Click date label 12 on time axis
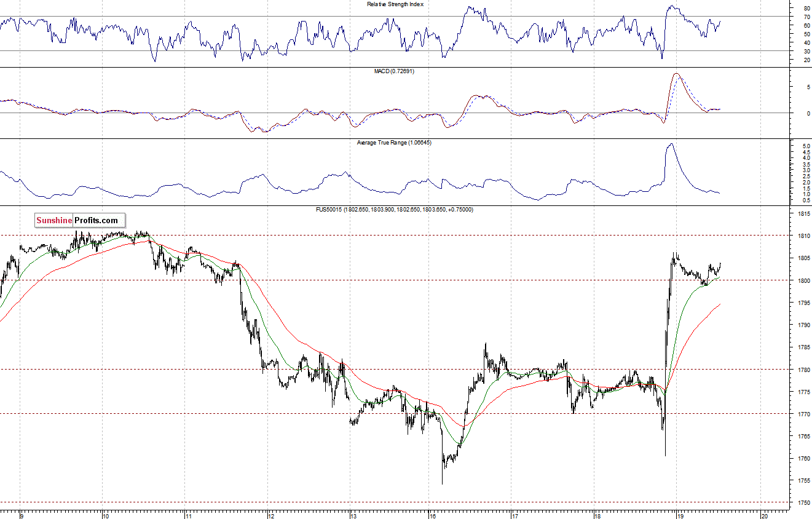 point(270,515)
